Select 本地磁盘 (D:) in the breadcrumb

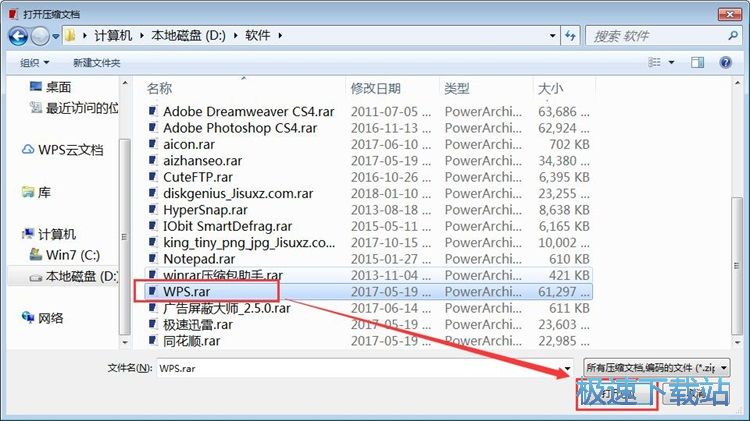click(188, 35)
